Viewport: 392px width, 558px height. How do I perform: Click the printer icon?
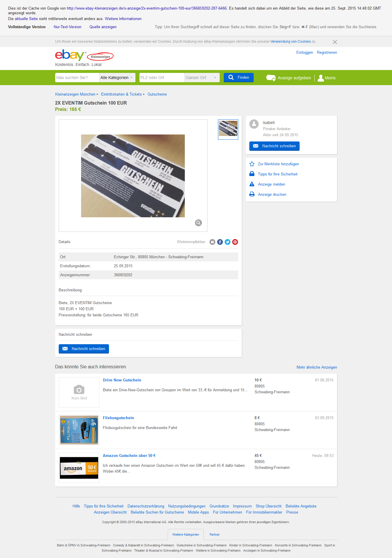pos(252,194)
